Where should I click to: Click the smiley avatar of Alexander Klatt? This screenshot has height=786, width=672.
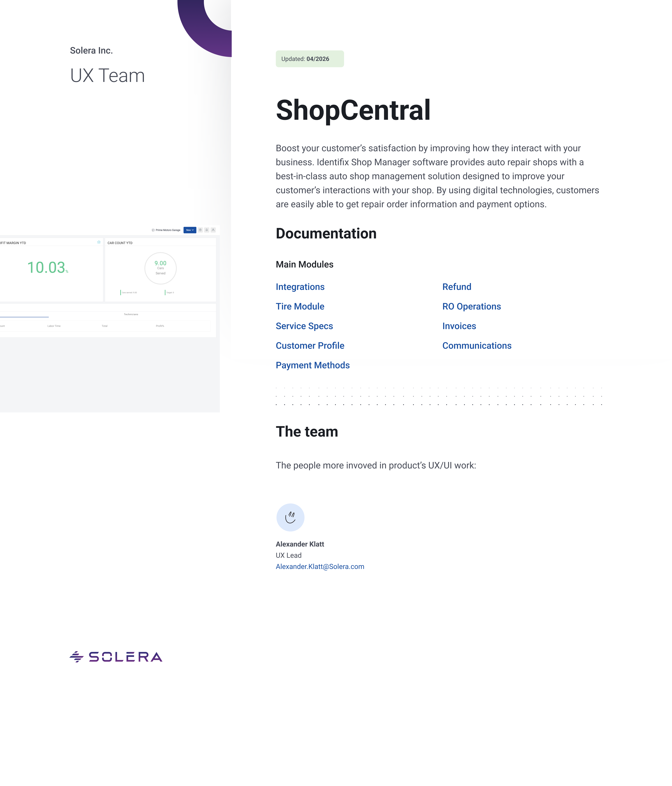pyautogui.click(x=290, y=517)
